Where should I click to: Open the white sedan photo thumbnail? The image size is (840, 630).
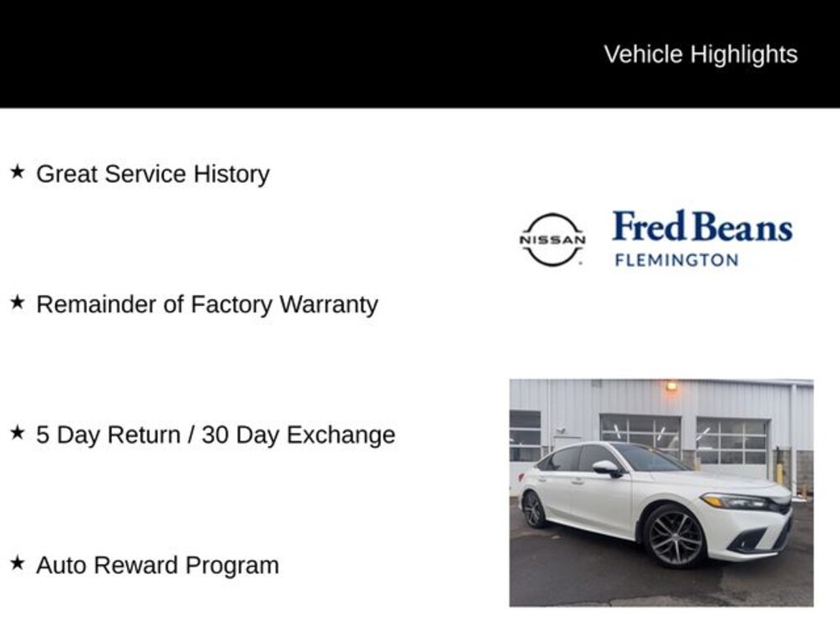coord(661,492)
